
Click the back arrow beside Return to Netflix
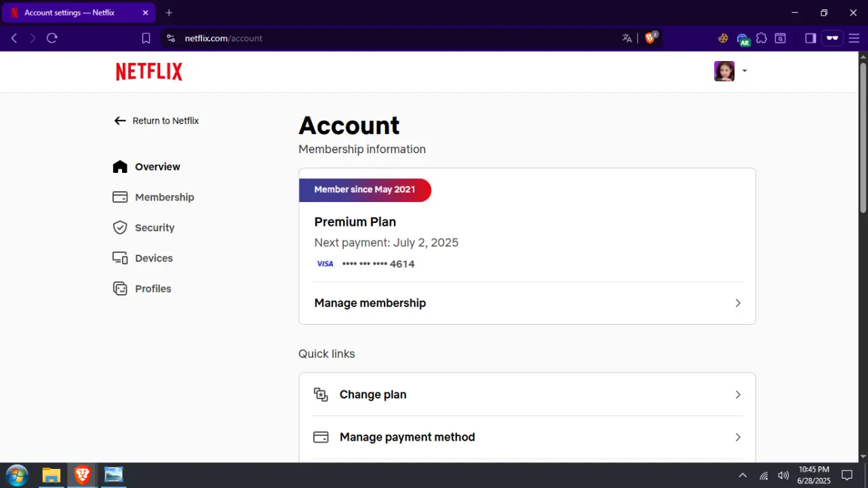click(120, 121)
